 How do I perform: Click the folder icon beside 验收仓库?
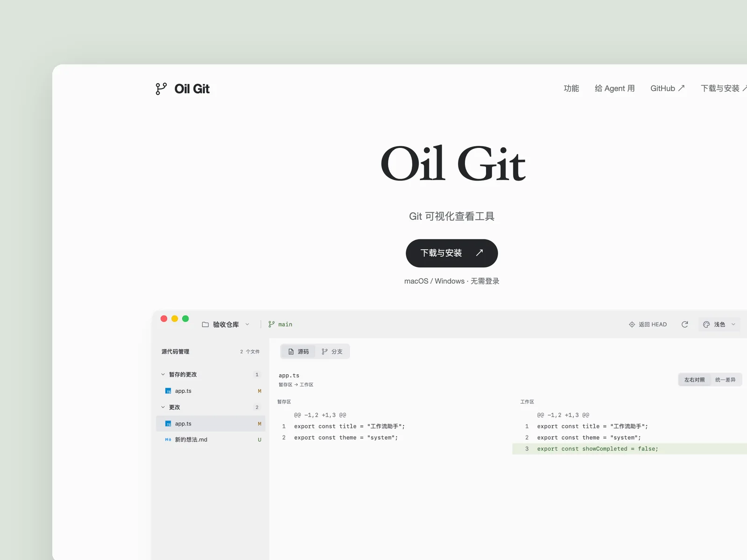(205, 324)
